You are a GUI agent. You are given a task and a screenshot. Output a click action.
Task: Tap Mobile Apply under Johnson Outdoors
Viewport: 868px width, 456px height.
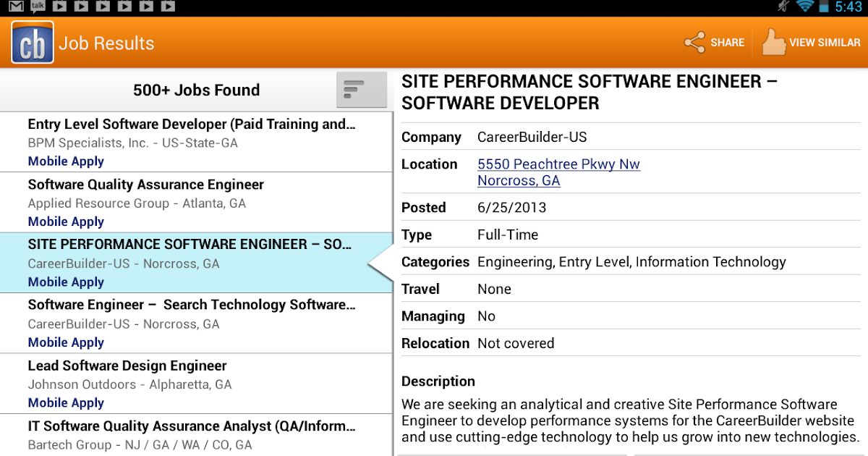click(66, 402)
